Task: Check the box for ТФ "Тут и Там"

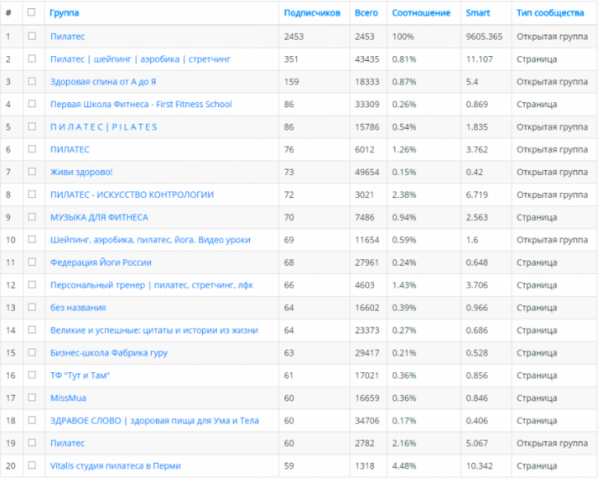Action: 32,375
